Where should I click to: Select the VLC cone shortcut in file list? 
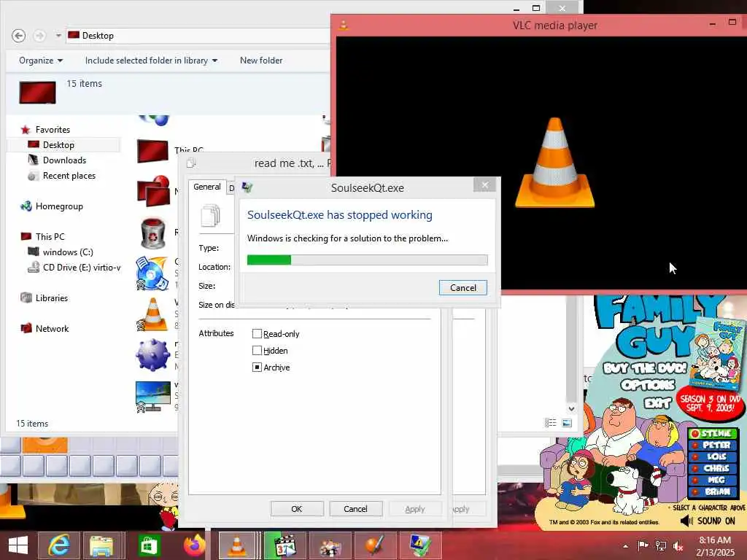152,314
